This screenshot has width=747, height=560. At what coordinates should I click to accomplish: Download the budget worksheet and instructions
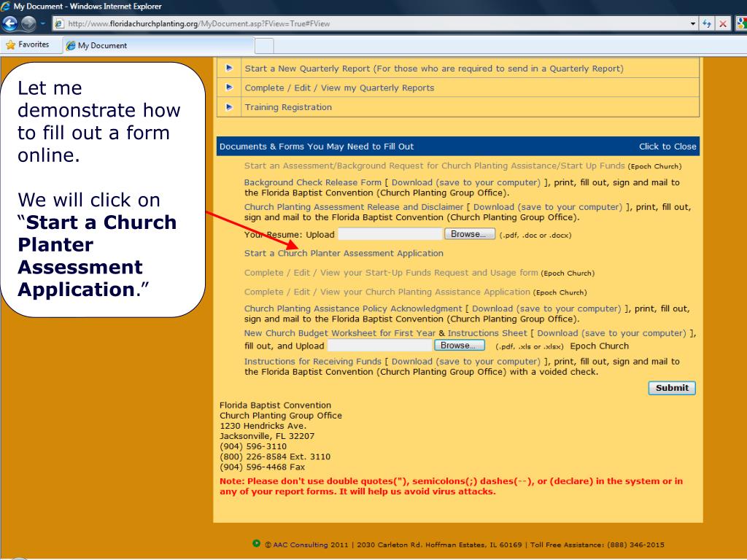612,333
